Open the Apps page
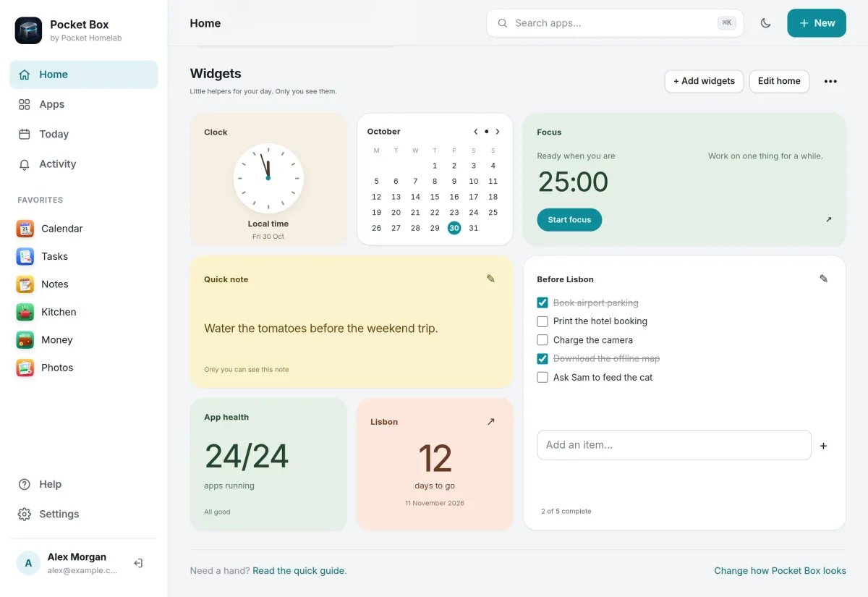The width and height of the screenshot is (868, 597). [x=83, y=104]
